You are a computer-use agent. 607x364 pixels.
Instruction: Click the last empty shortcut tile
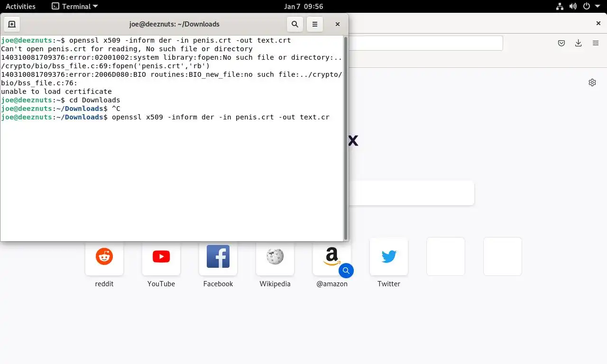coord(503,256)
